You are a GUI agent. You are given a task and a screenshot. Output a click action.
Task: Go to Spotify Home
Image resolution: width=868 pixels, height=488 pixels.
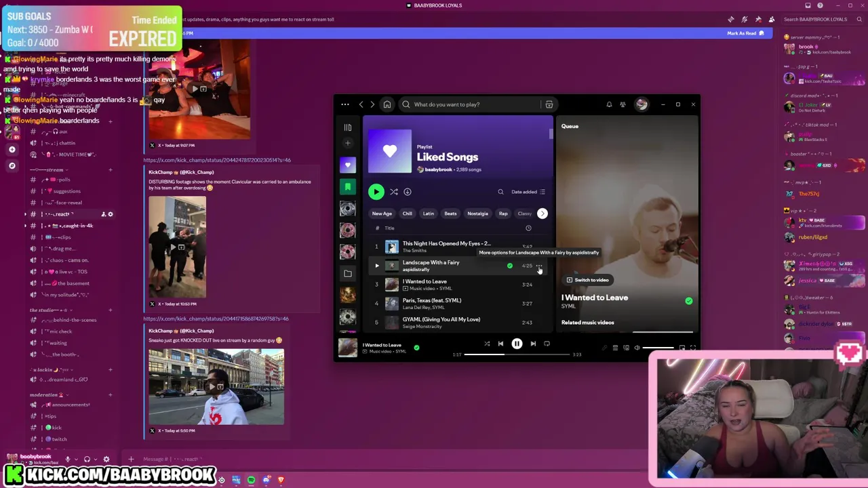pyautogui.click(x=387, y=104)
